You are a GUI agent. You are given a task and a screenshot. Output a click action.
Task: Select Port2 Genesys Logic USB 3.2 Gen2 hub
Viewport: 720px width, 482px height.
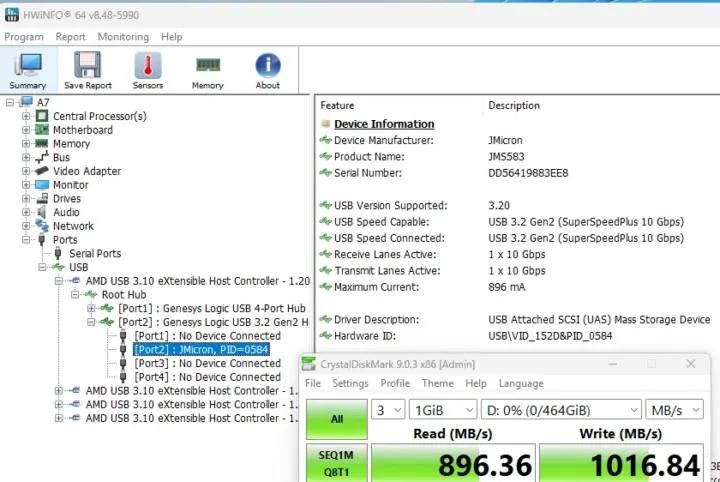pos(213,322)
